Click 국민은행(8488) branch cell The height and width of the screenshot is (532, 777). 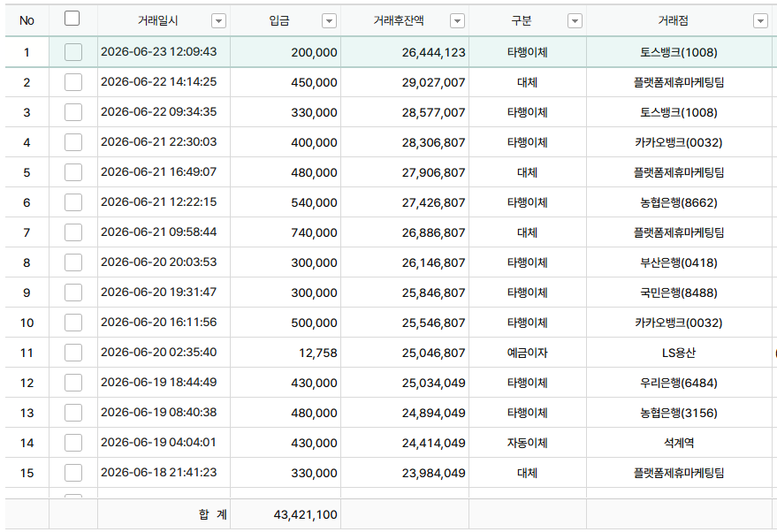[678, 293]
